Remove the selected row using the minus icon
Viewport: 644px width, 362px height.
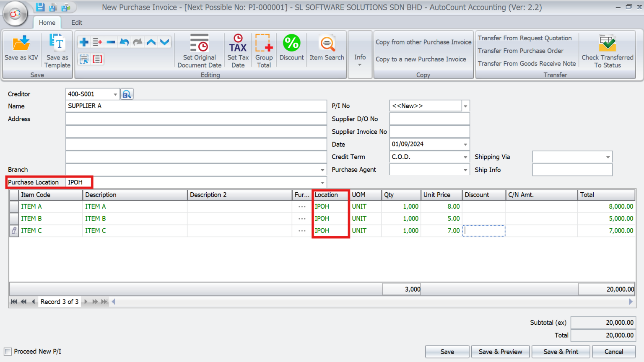pos(110,42)
